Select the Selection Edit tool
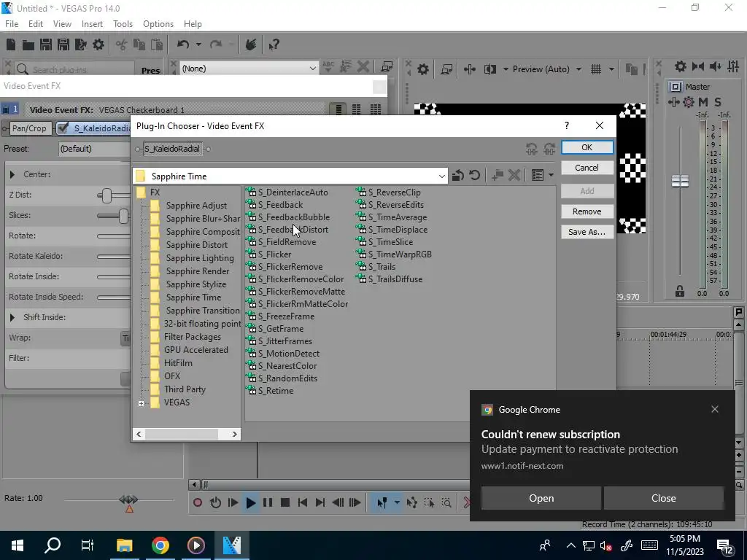 coord(429,502)
